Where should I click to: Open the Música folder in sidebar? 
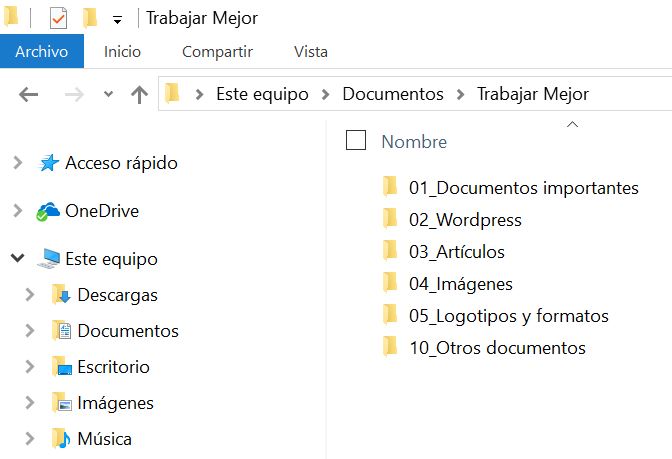point(104,439)
